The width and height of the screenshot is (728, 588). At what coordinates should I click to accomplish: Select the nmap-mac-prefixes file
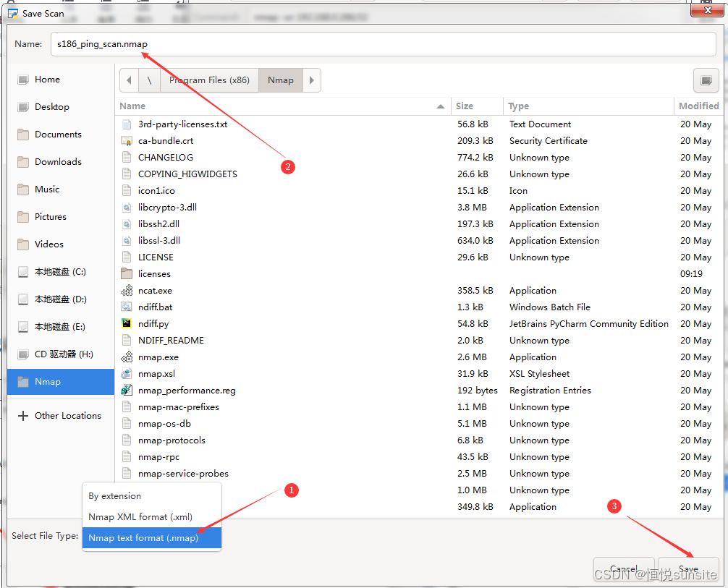(x=179, y=407)
